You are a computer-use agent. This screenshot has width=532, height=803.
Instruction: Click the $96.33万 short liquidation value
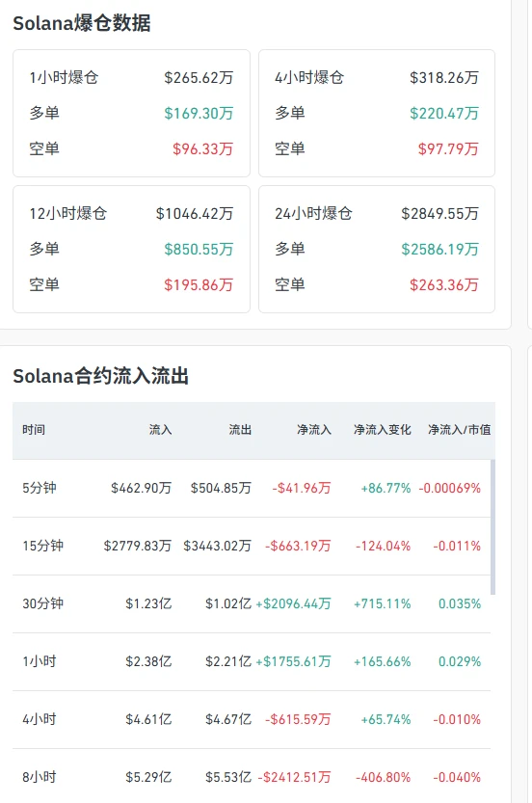[x=202, y=149]
